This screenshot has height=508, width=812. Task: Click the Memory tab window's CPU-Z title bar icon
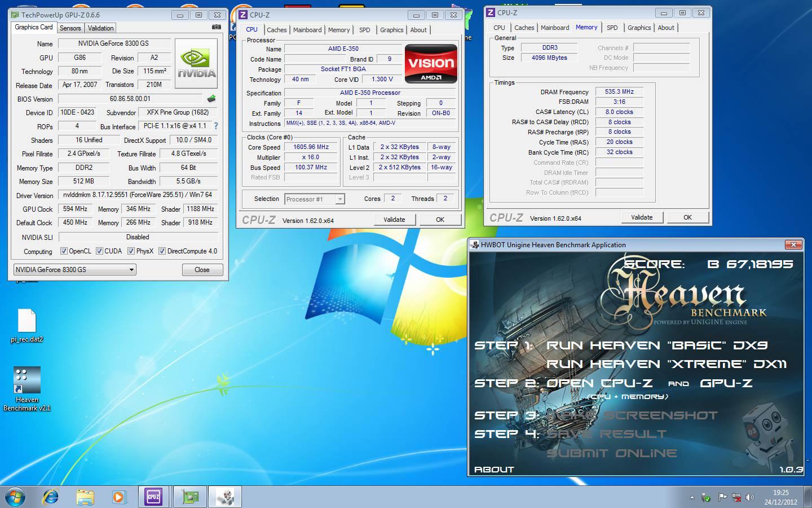(x=491, y=12)
